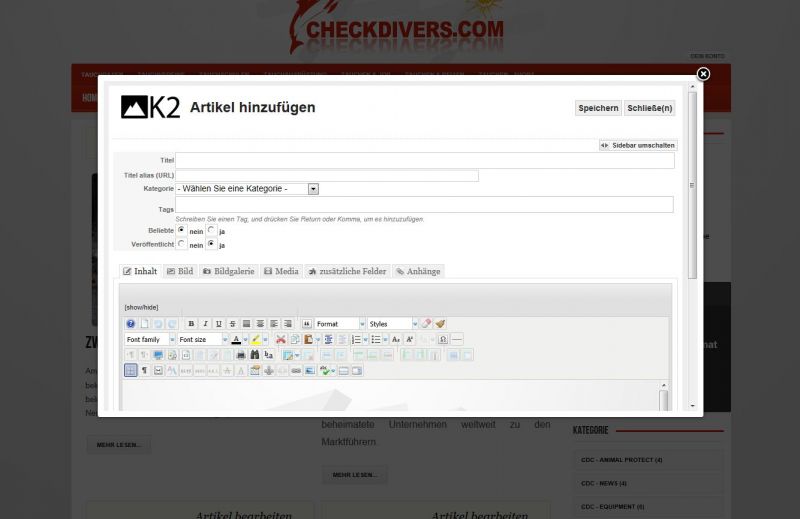The width and height of the screenshot is (800, 519).
Task: Insert image icon in last toolbar row
Action: pyautogui.click(x=310, y=370)
